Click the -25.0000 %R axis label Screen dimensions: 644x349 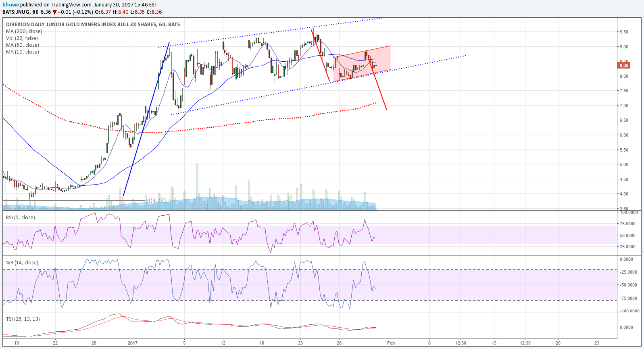tap(628, 272)
